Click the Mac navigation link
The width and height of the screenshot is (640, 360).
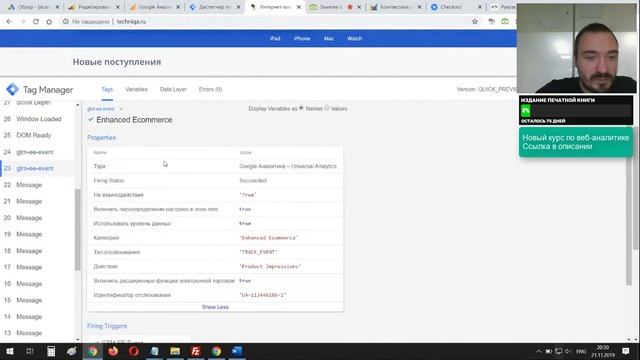pos(329,38)
